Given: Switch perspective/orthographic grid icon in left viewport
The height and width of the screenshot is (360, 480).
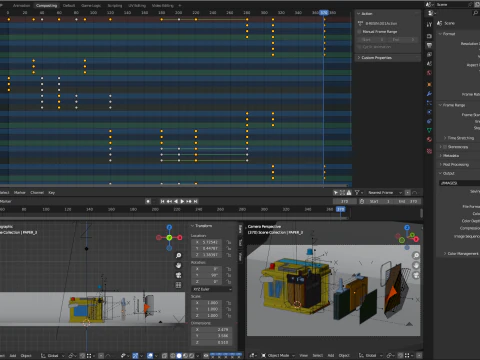Looking at the screenshot, I should click(178, 285).
